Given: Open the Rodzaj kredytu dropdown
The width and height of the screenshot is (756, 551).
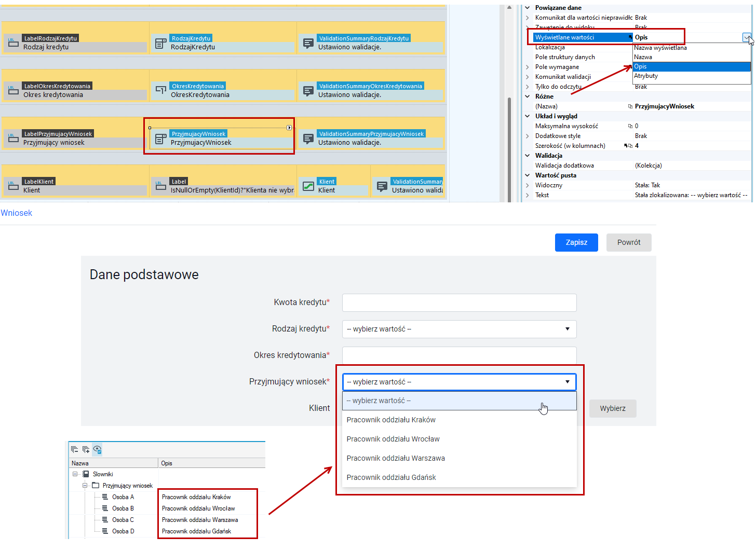Looking at the screenshot, I should click(459, 329).
